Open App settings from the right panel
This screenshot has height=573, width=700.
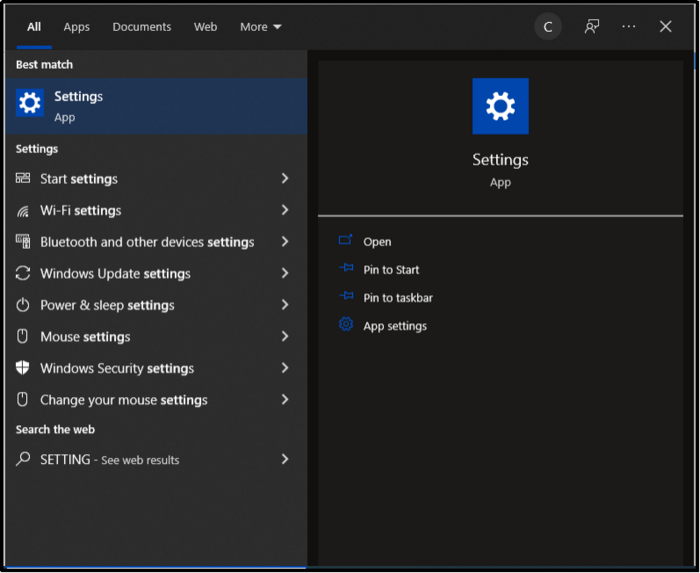coord(394,326)
